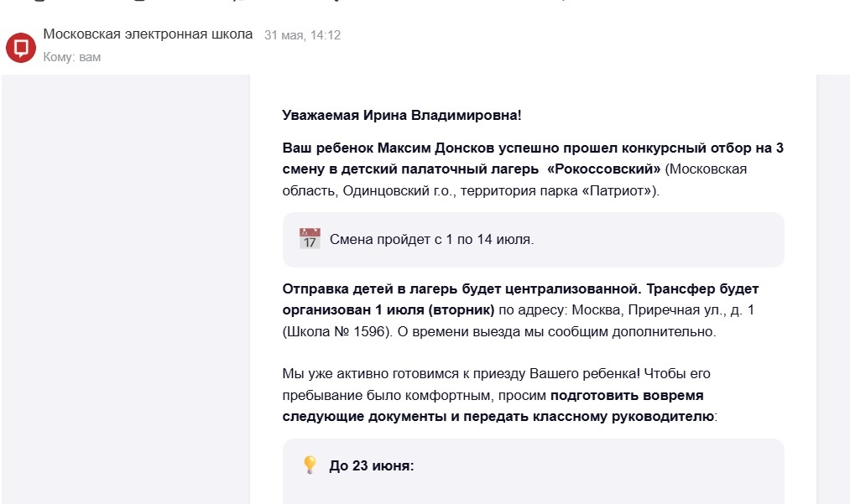Image resolution: width=850 pixels, height=504 pixels.
Task: Click the calendar icon beside the смена dates
Action: (x=307, y=239)
